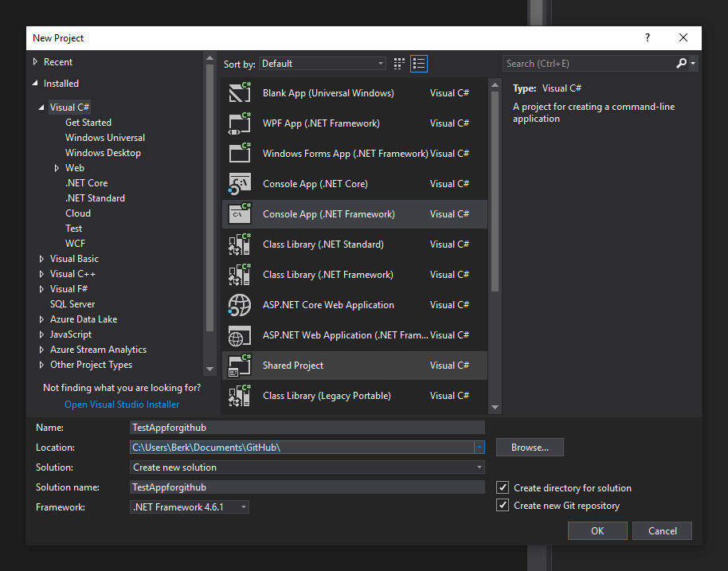Open the Location path dropdown arrow
Viewport: 728px width, 571px height.
click(x=479, y=447)
